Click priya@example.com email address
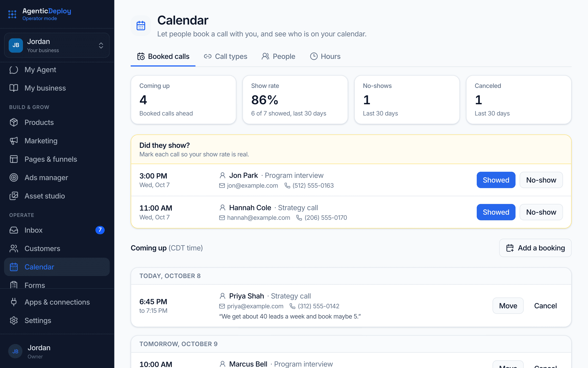The height and width of the screenshot is (368, 588). [x=255, y=306]
